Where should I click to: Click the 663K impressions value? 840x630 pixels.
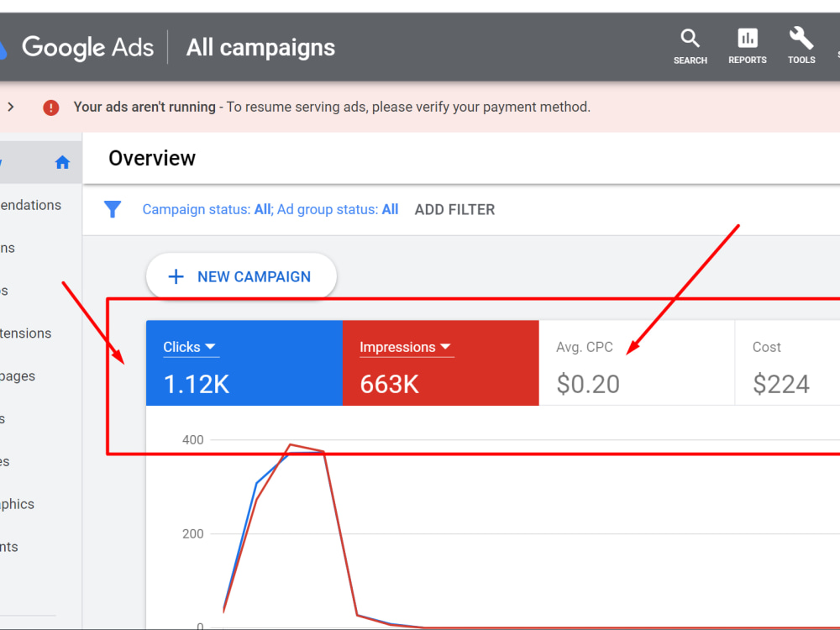[390, 384]
